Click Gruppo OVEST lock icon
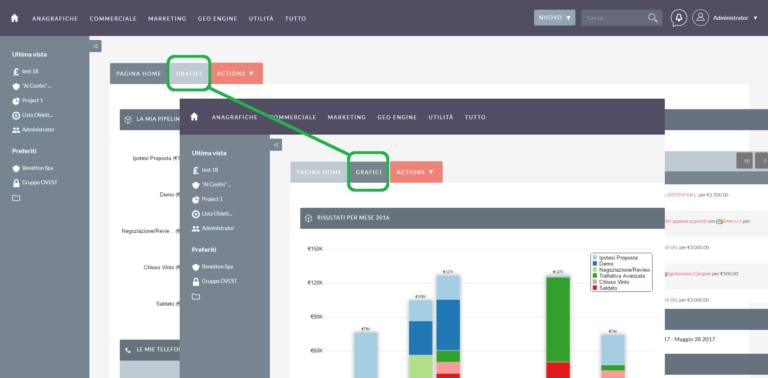Screen dimensions: 768x378 16,183
